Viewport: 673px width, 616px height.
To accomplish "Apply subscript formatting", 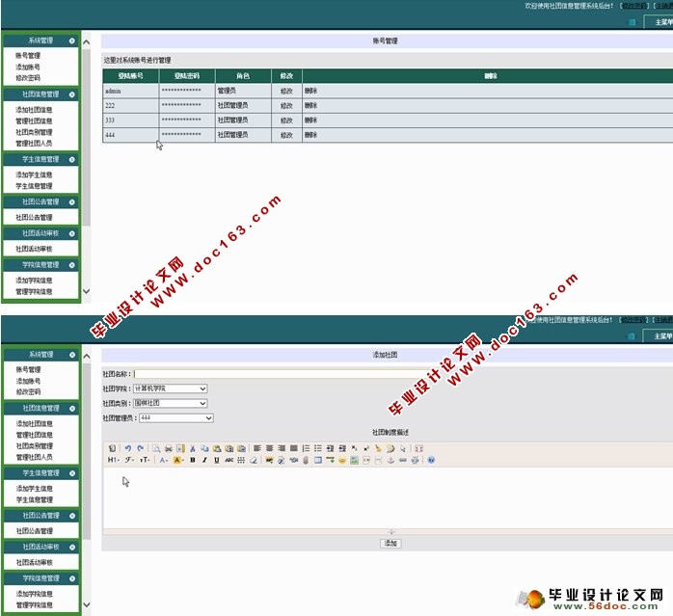I will [354, 448].
